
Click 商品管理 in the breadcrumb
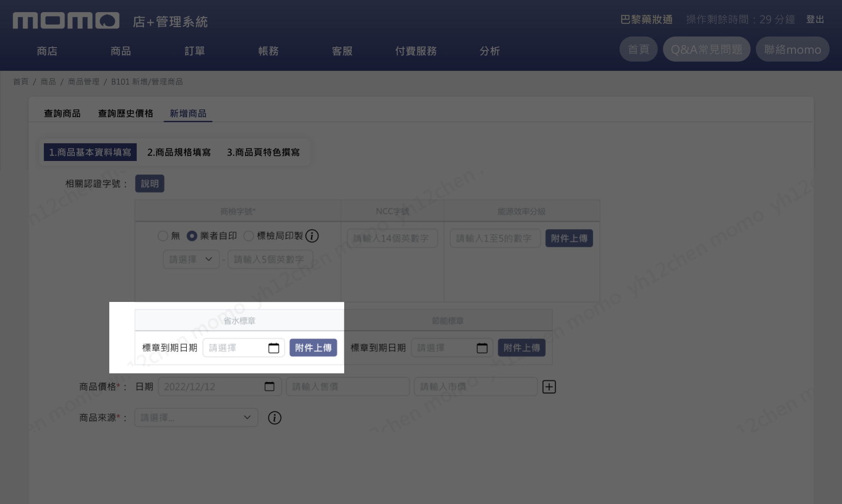84,82
